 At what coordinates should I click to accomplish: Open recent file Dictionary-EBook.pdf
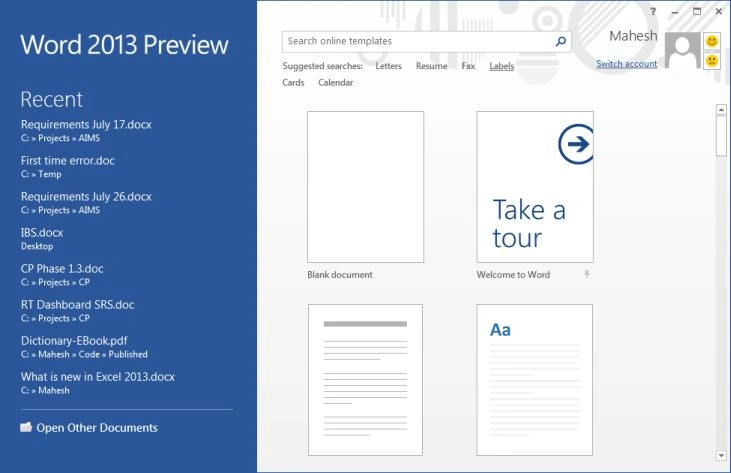pos(84,347)
